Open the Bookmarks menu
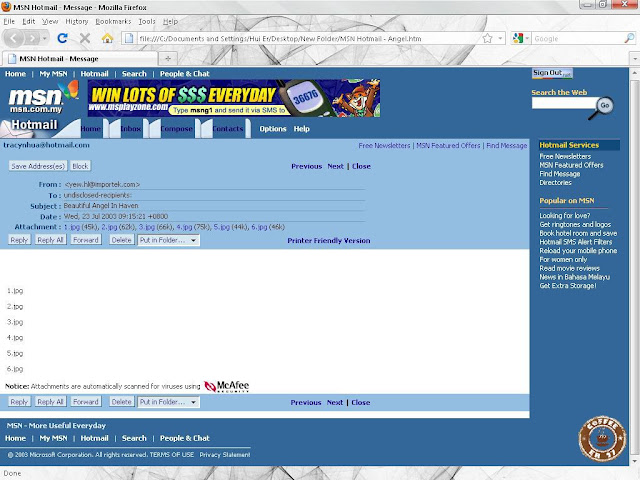 pyautogui.click(x=113, y=21)
